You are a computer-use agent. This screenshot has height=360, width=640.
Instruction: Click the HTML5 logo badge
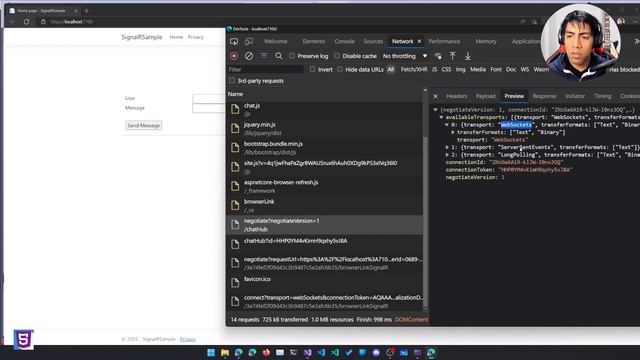(x=23, y=339)
